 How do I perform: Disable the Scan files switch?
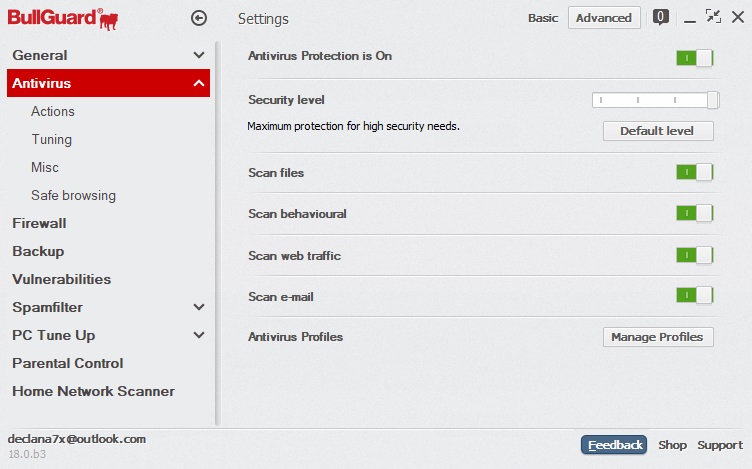(694, 172)
